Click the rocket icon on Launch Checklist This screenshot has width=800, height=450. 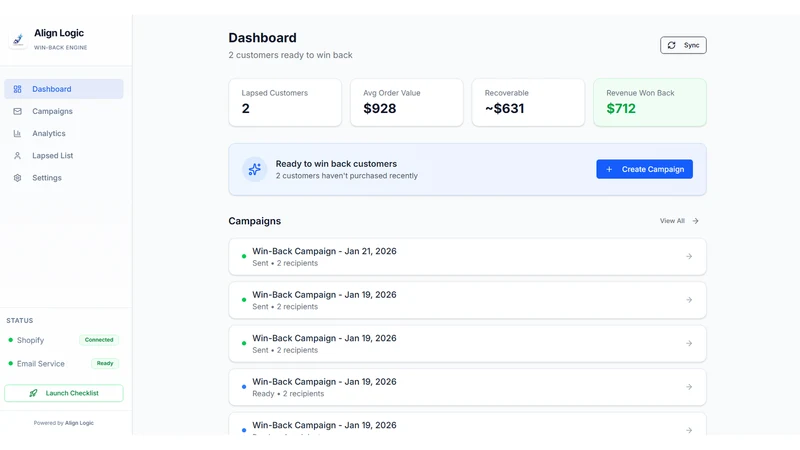tap(33, 393)
